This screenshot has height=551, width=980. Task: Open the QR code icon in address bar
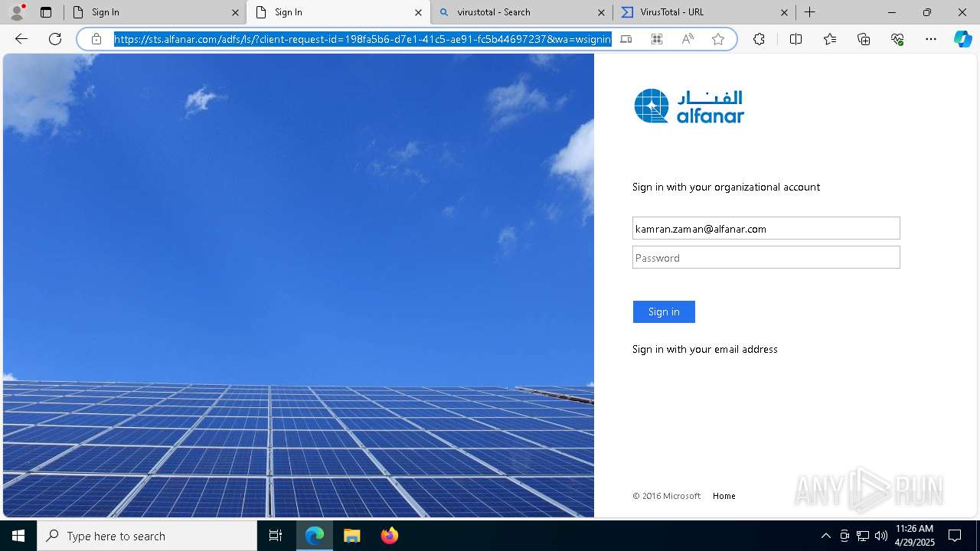point(657,39)
